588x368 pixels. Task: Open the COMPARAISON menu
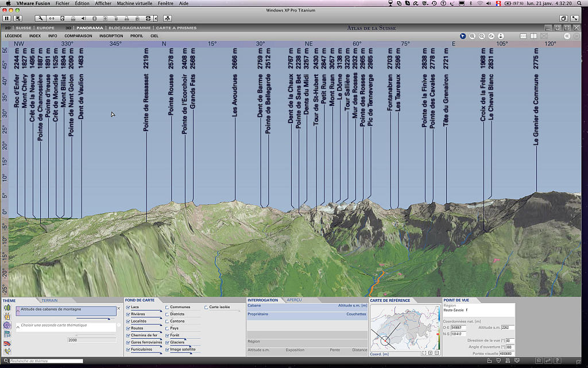tap(78, 36)
